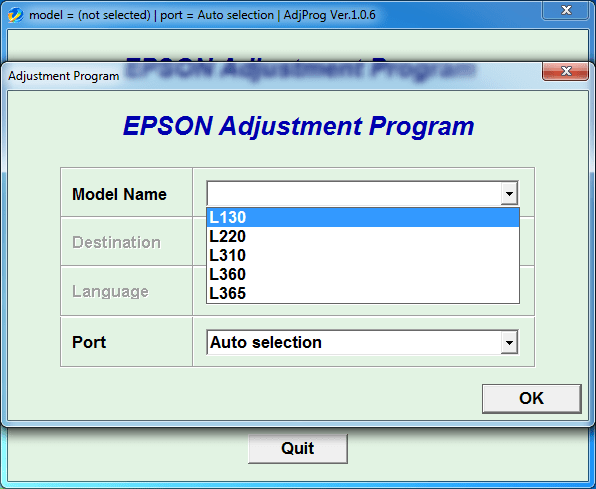Click the Port label
Image resolution: width=596 pixels, height=489 pixels.
pyautogui.click(x=89, y=342)
